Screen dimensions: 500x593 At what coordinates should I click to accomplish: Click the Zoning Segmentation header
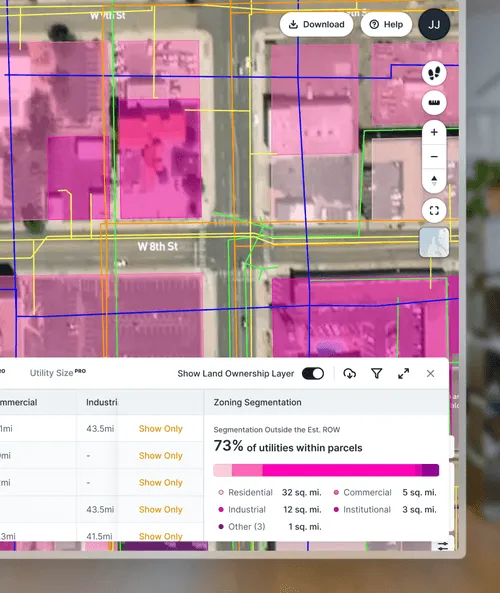258,402
